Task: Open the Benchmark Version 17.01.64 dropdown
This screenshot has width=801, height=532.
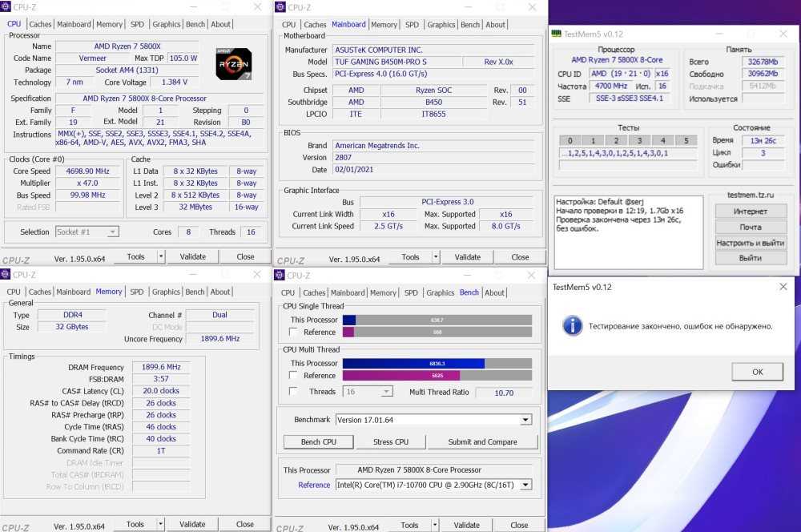Action: [x=525, y=420]
